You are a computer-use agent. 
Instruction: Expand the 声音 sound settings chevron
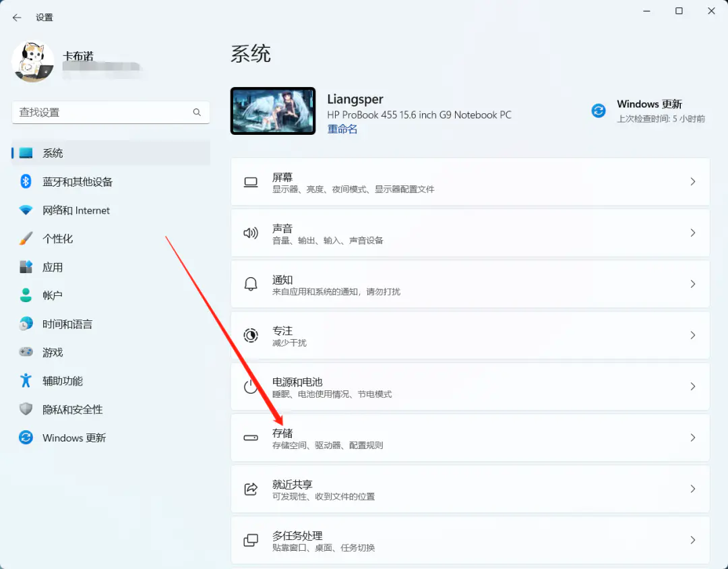692,233
